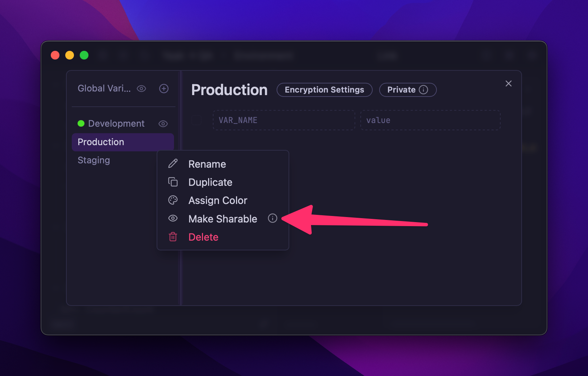Toggle Development environment eye icon
This screenshot has height=376, width=588.
163,124
